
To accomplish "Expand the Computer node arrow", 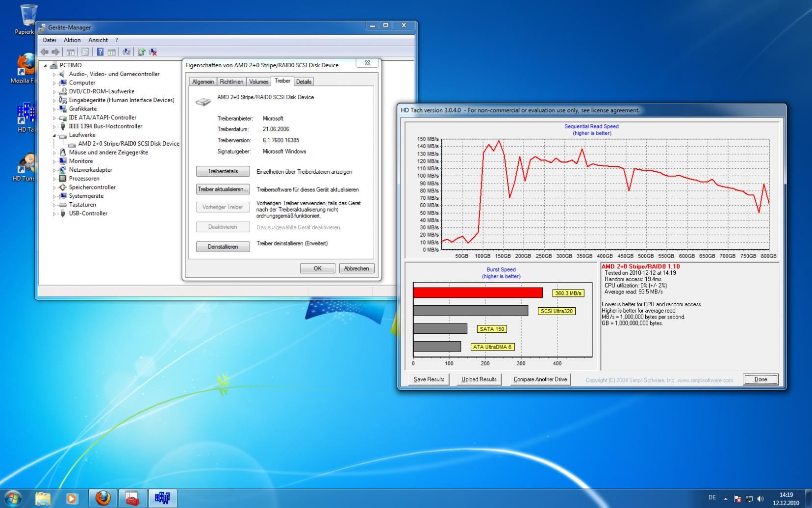I will (x=54, y=83).
